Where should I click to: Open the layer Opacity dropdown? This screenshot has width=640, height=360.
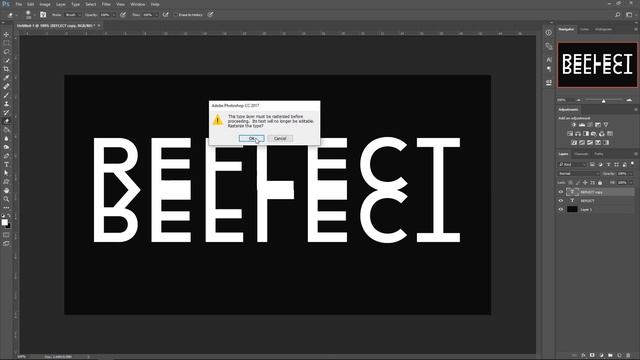coord(631,174)
